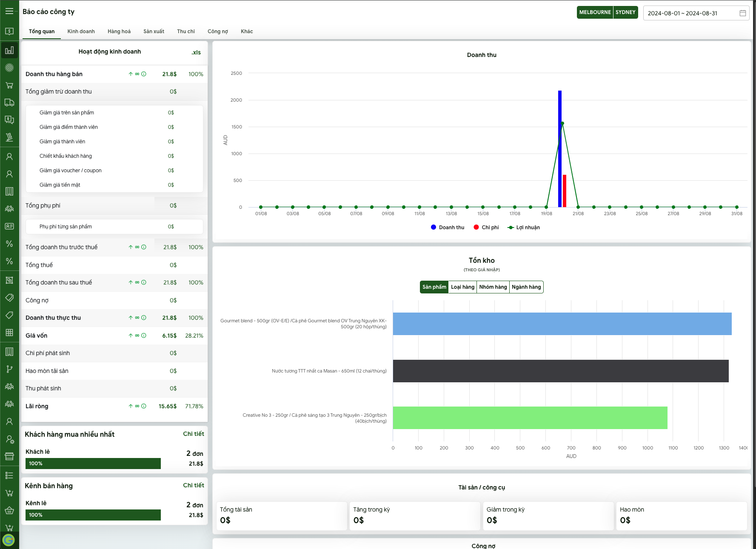
Task: Toggle the Lợi nhuận legend series
Action: pos(524,228)
